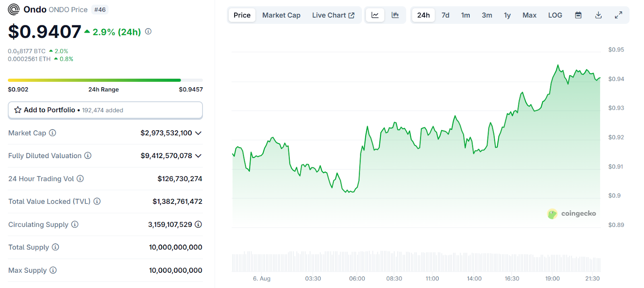Screen dimensions: 644x288
Task: Click the info icon beside Total Value Locked
Action: coord(97,201)
